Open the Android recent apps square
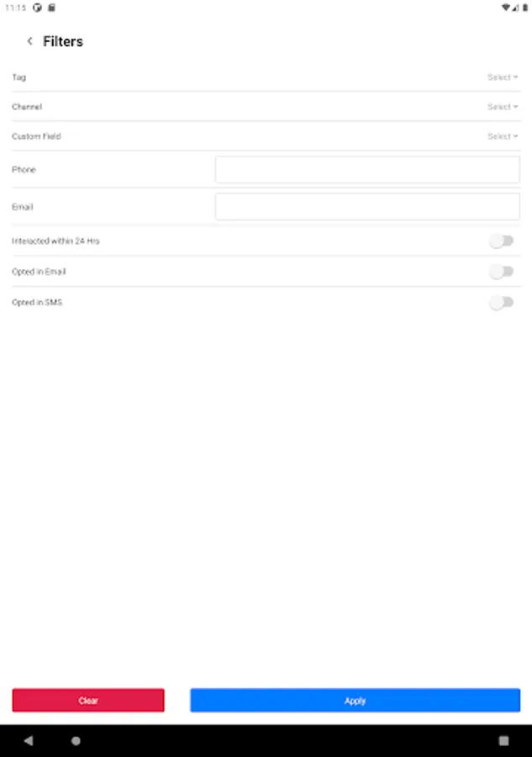Viewport: 532px width, 757px height. (x=503, y=741)
